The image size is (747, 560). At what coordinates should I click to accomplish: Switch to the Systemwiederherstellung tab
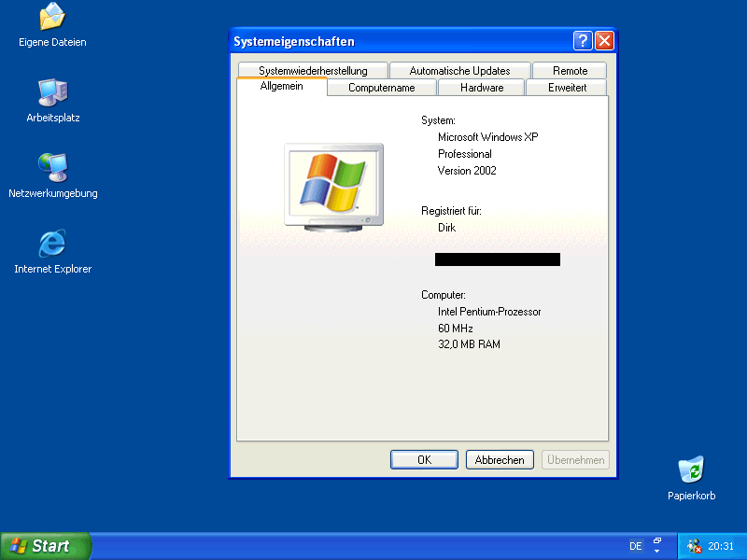(x=313, y=71)
